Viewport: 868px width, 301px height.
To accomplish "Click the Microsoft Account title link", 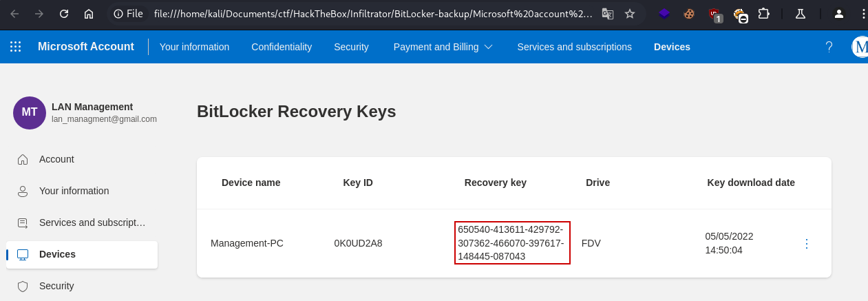I will [86, 47].
